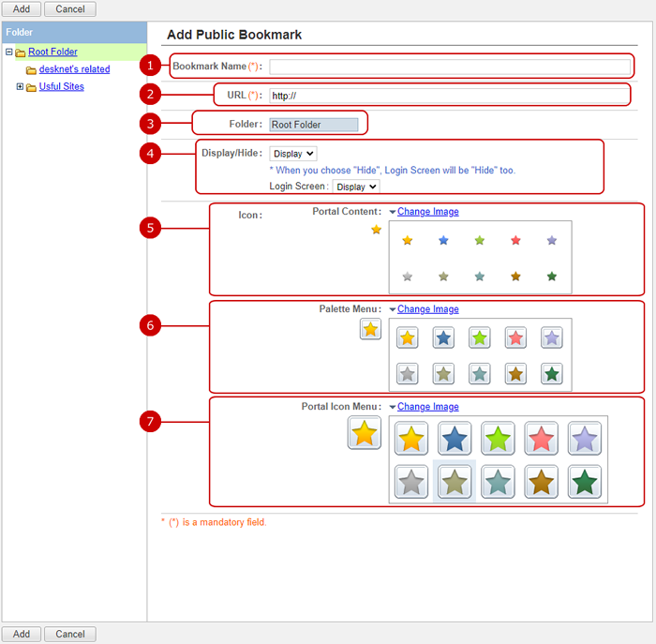Choose blue star in Palette Menu grid
Viewport: 656px width, 644px height.
tap(443, 337)
